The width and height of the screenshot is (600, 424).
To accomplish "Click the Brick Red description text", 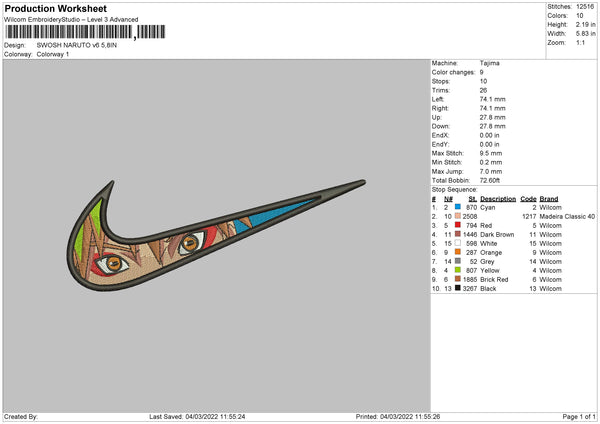I will click(494, 280).
